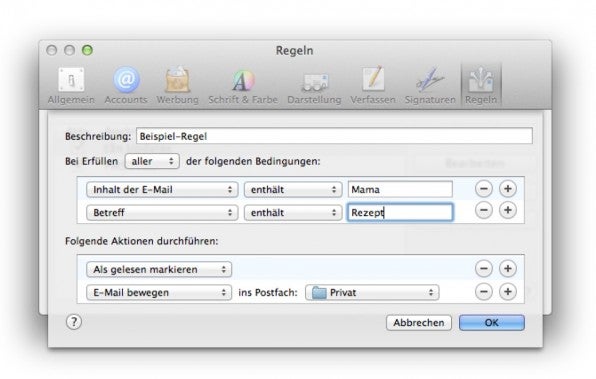596x379 pixels.
Task: Click the Abbrechen button
Action: (419, 323)
